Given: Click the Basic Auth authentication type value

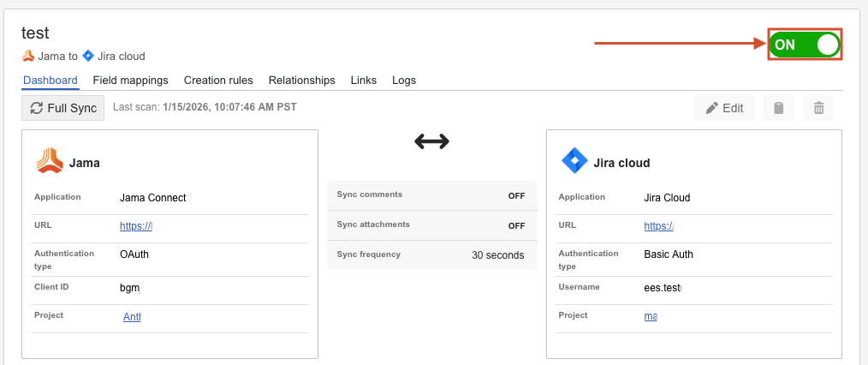Looking at the screenshot, I should 669,254.
